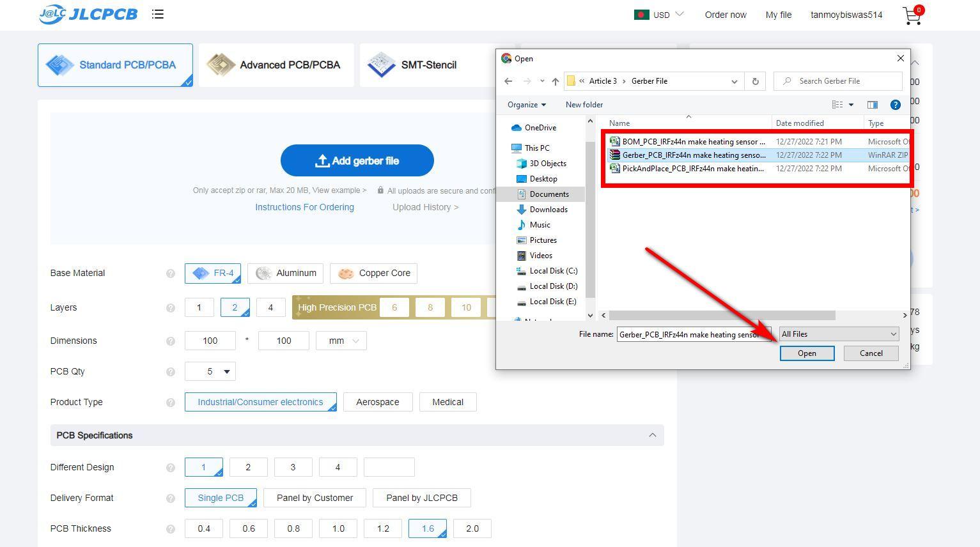This screenshot has height=547, width=980.
Task: Open Desktop in the sidebar
Action: [x=536, y=179]
